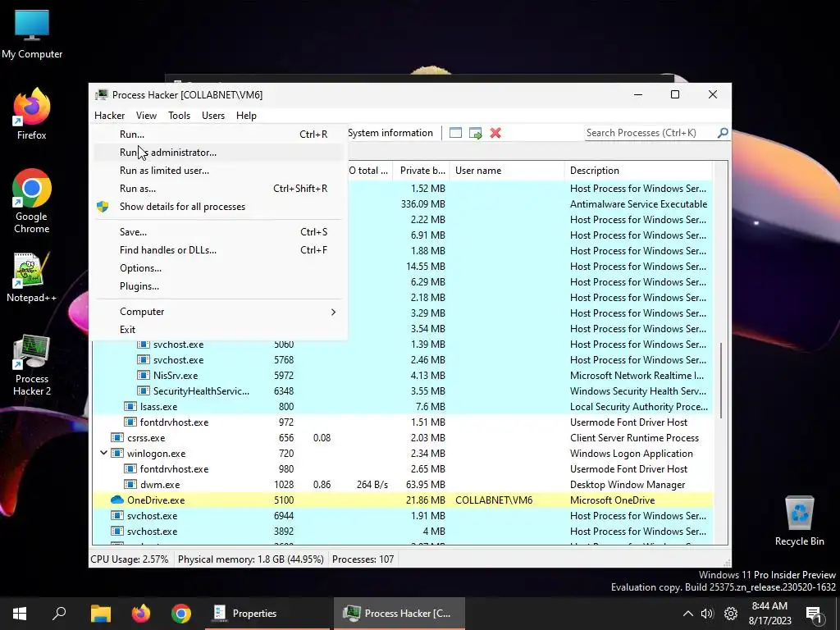
Task: Sort by Private bytes column header
Action: (422, 171)
